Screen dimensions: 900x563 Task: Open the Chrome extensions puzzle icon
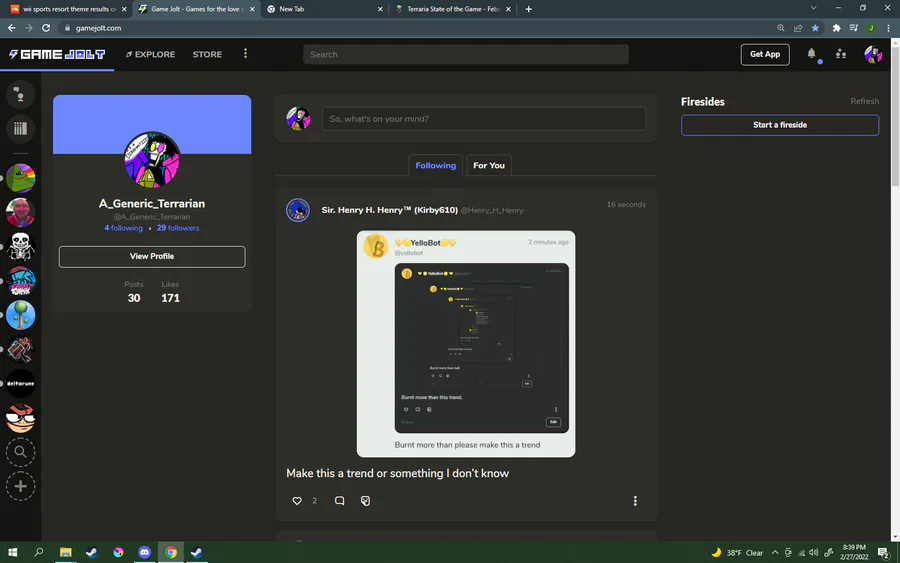coord(836,28)
